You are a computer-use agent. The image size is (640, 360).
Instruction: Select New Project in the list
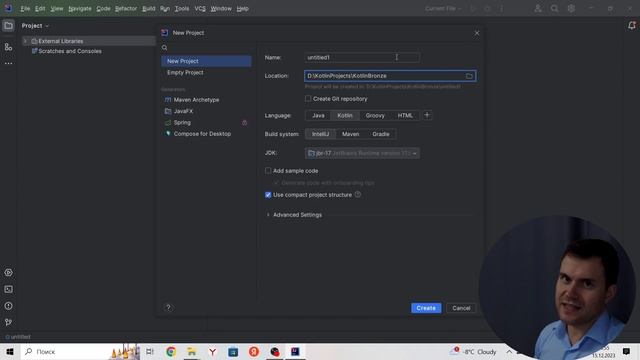[206, 61]
